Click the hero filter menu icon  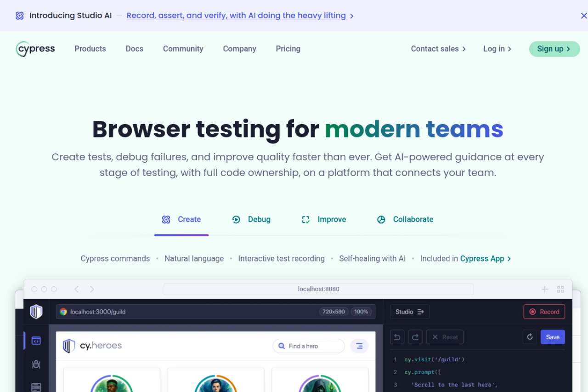pos(359,346)
